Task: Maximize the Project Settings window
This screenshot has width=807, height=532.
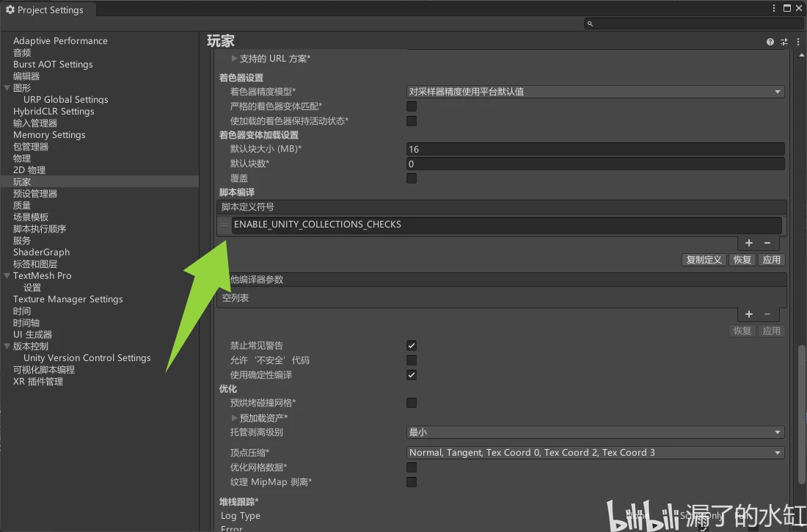Action: [x=787, y=8]
